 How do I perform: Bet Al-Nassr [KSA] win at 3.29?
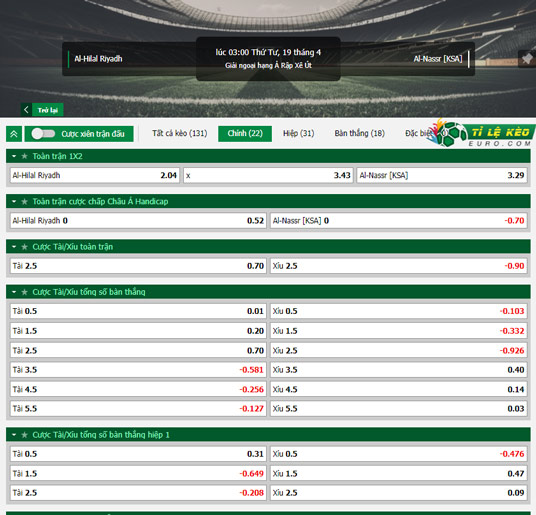tap(442, 175)
